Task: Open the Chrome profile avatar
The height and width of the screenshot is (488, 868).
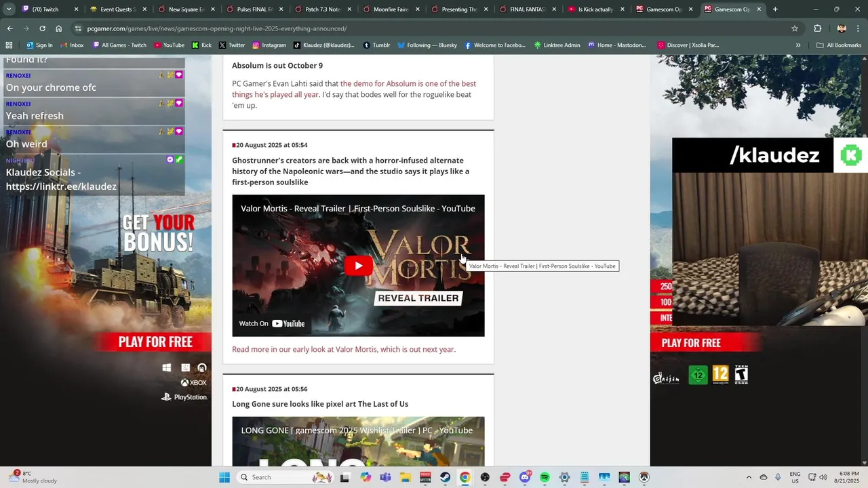Action: coord(842,28)
